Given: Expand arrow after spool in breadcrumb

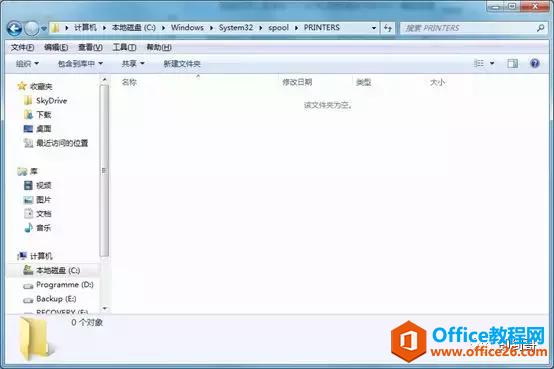Looking at the screenshot, I should pyautogui.click(x=296, y=28).
